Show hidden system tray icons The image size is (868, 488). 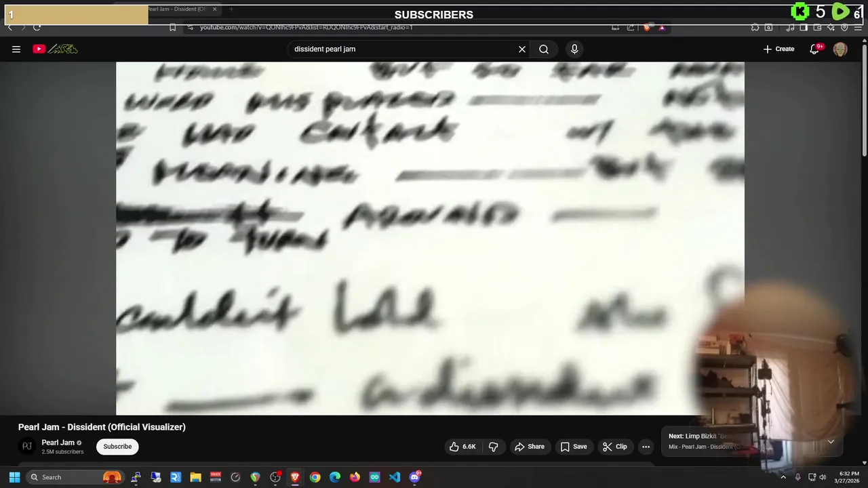point(783,477)
